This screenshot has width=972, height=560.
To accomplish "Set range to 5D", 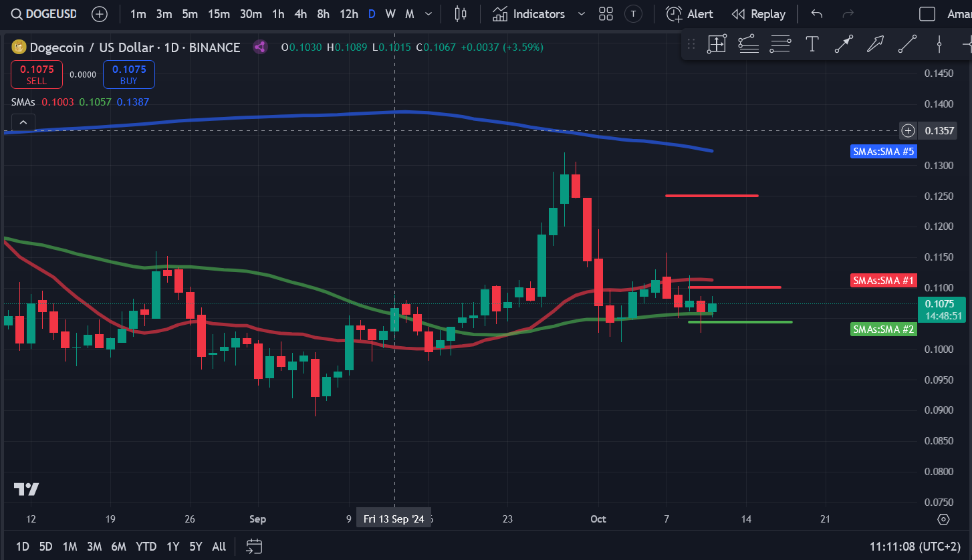I will 45,547.
